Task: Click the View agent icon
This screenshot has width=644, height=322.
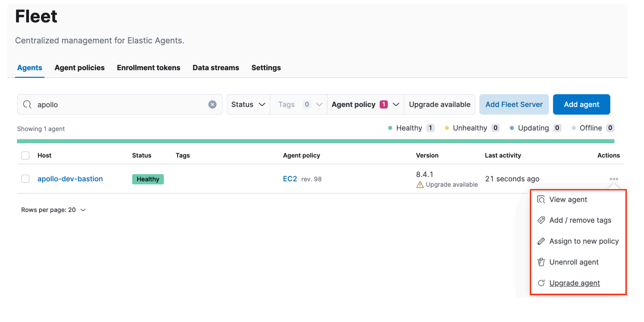Action: [541, 199]
